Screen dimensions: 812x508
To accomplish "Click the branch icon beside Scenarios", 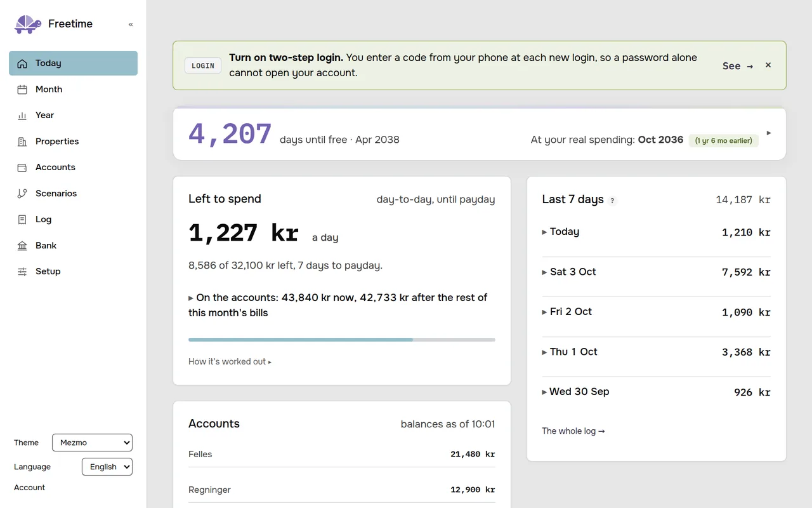I will coord(22,194).
